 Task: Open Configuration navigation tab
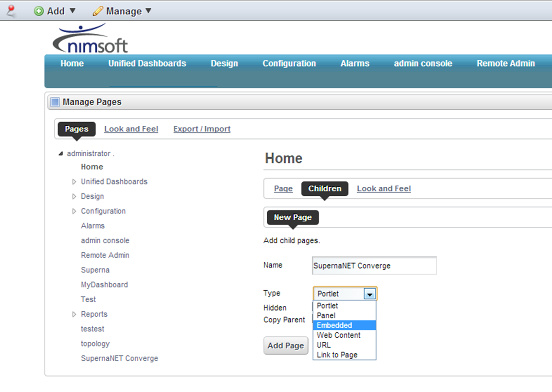coord(289,64)
